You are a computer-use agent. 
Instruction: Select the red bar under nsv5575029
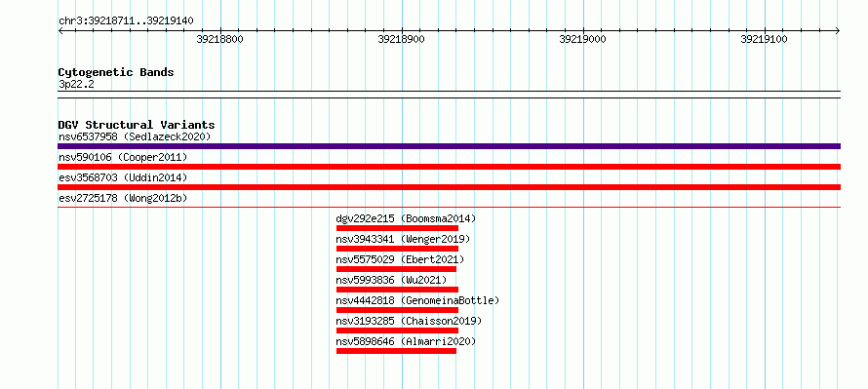tap(396, 269)
